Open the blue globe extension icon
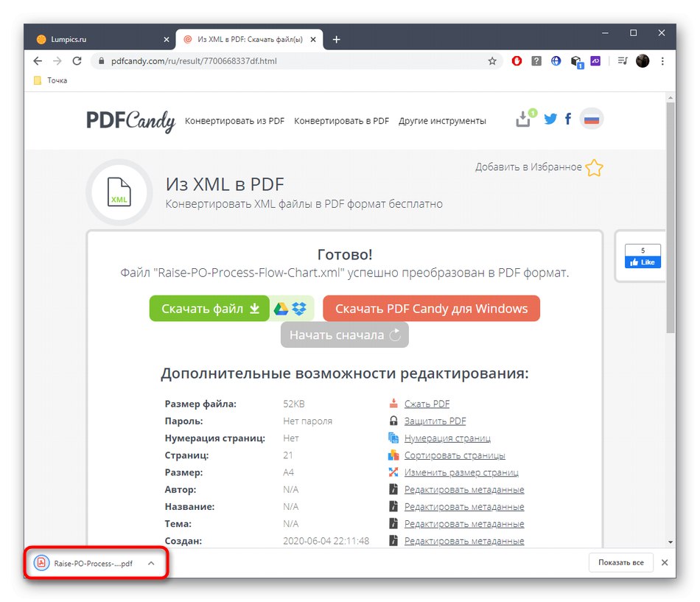 556,60
